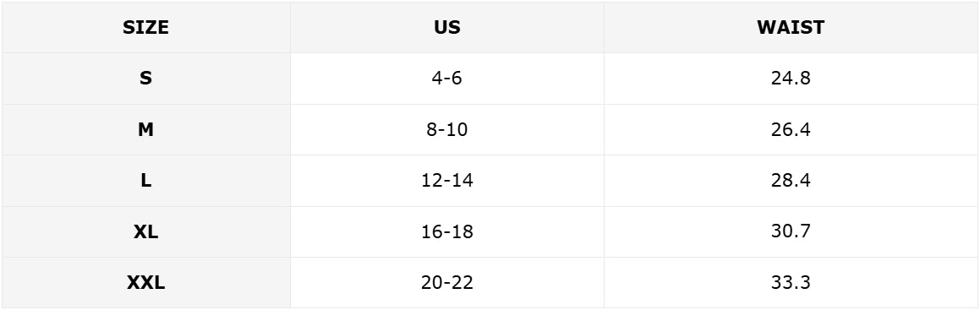
Task: Select the US size range for medium
Action: click(446, 130)
